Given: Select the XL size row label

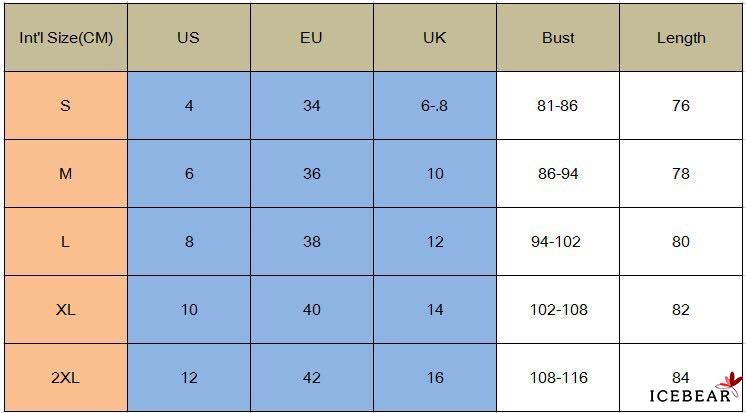Looking at the screenshot, I should pyautogui.click(x=65, y=310).
